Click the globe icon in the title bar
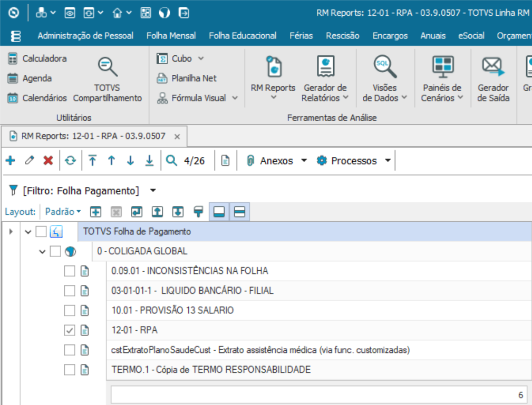The width and height of the screenshot is (532, 405). (x=164, y=13)
